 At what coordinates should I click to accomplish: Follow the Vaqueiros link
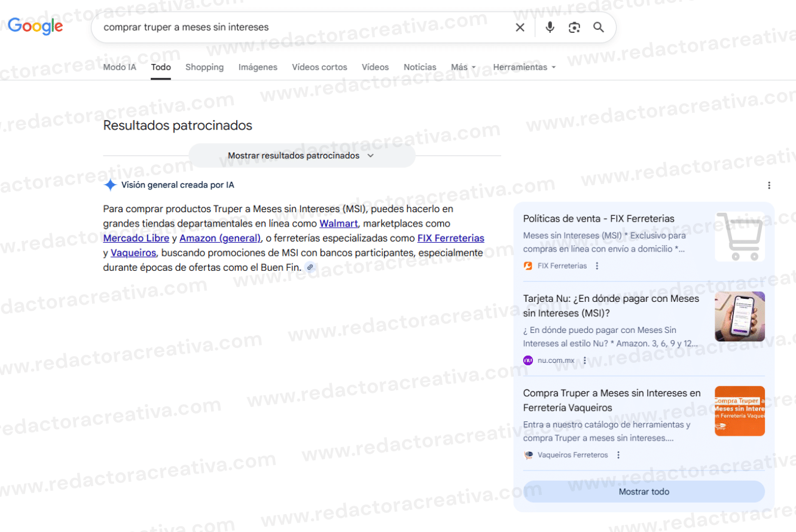point(133,253)
